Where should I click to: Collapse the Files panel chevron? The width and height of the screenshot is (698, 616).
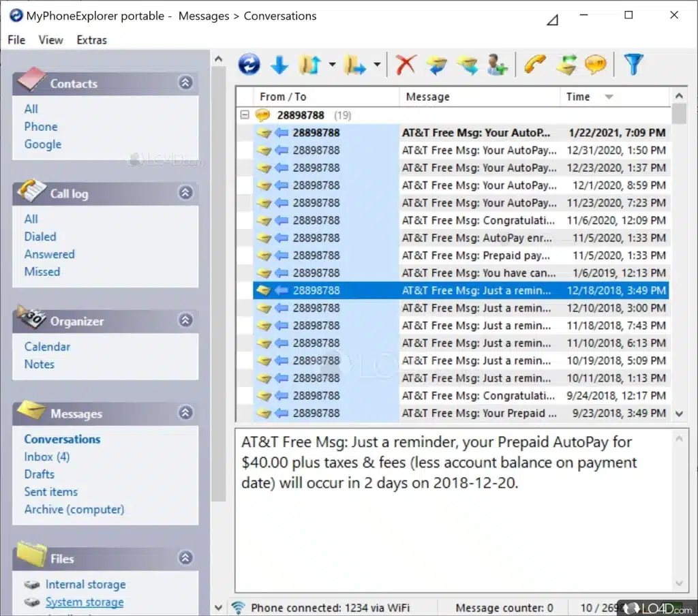[x=185, y=557]
